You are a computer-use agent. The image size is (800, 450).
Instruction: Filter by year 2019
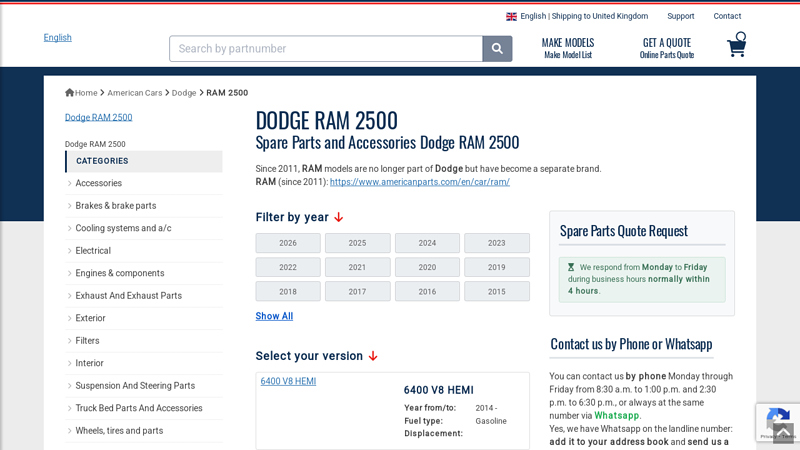click(x=496, y=267)
